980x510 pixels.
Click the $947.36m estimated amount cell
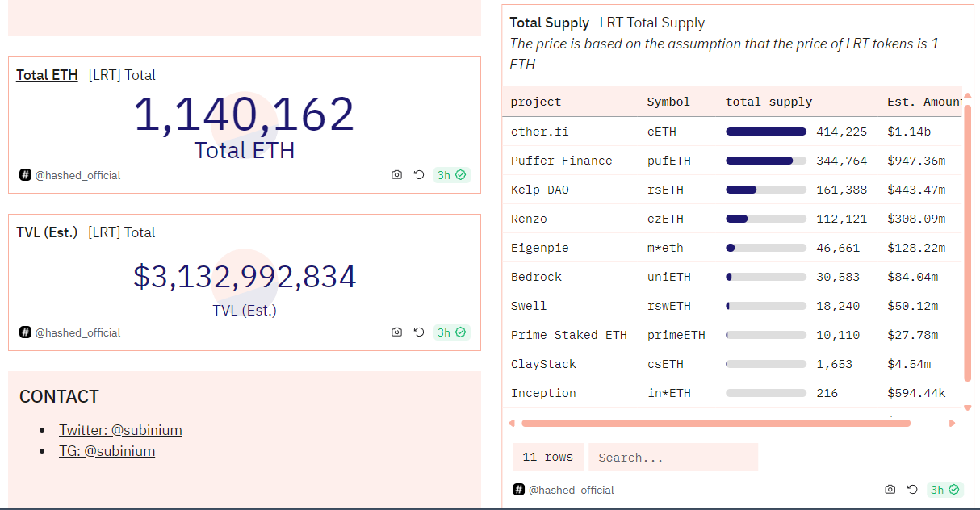coord(916,161)
